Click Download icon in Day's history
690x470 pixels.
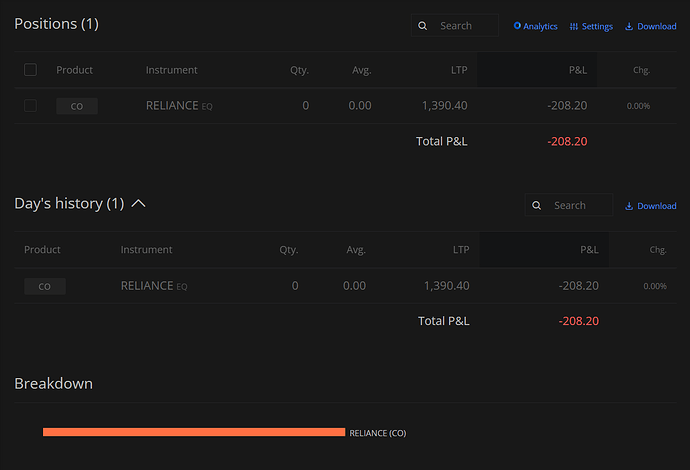click(x=629, y=206)
